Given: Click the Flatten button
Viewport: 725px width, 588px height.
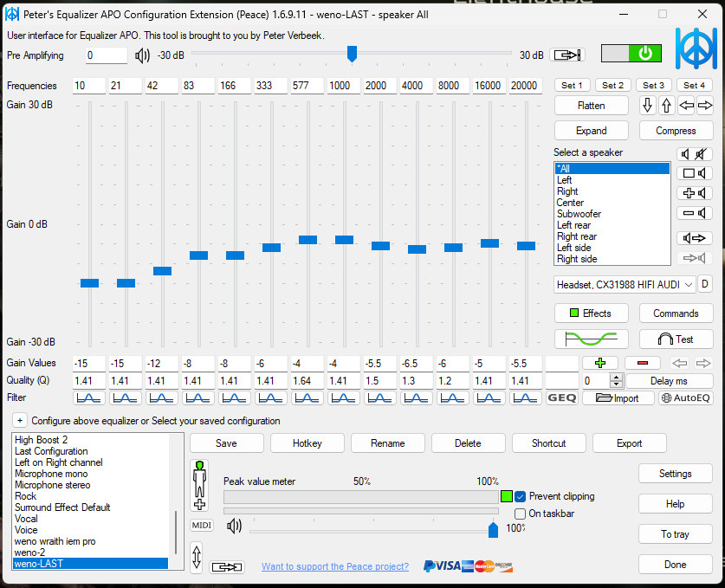Looking at the screenshot, I should 591,106.
